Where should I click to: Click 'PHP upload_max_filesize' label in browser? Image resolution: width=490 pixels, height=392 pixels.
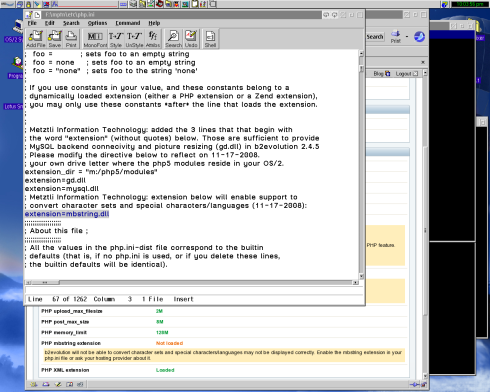pos(72,311)
